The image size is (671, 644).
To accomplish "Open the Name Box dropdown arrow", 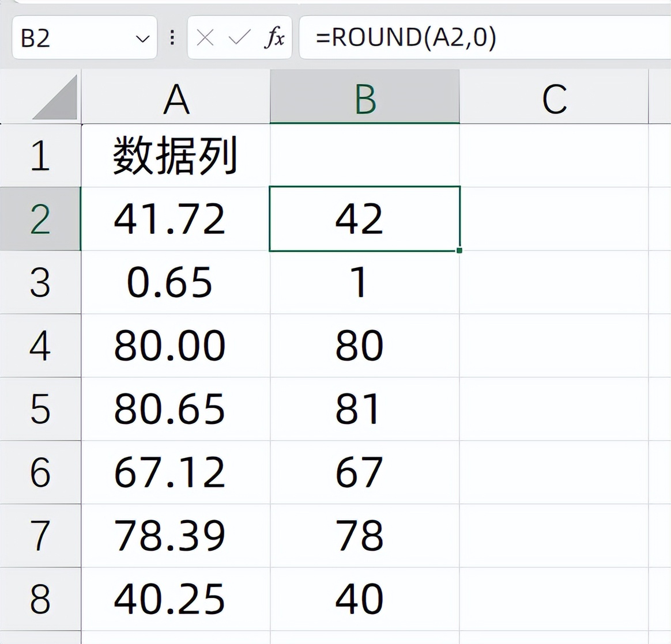I will pyautogui.click(x=142, y=39).
